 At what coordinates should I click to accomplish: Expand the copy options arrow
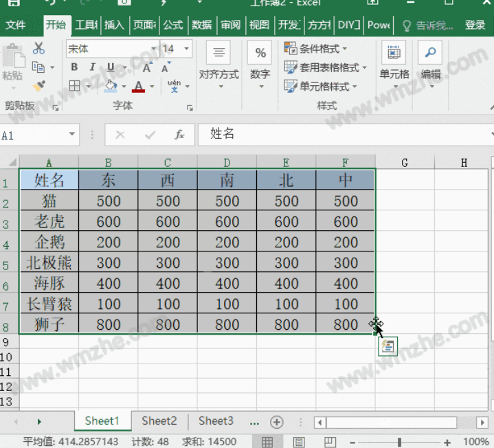(x=52, y=67)
